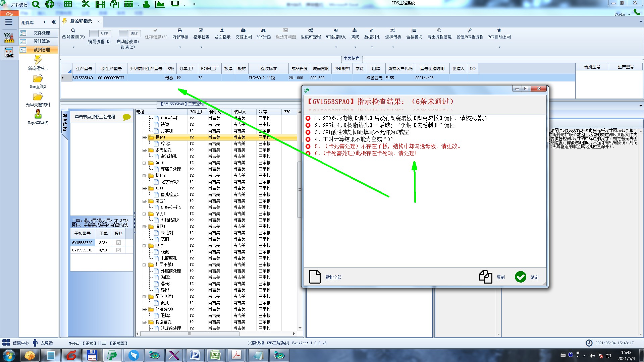Switch to the 新流程指示 tab
This screenshot has width=644, height=362.
pos(81,21)
